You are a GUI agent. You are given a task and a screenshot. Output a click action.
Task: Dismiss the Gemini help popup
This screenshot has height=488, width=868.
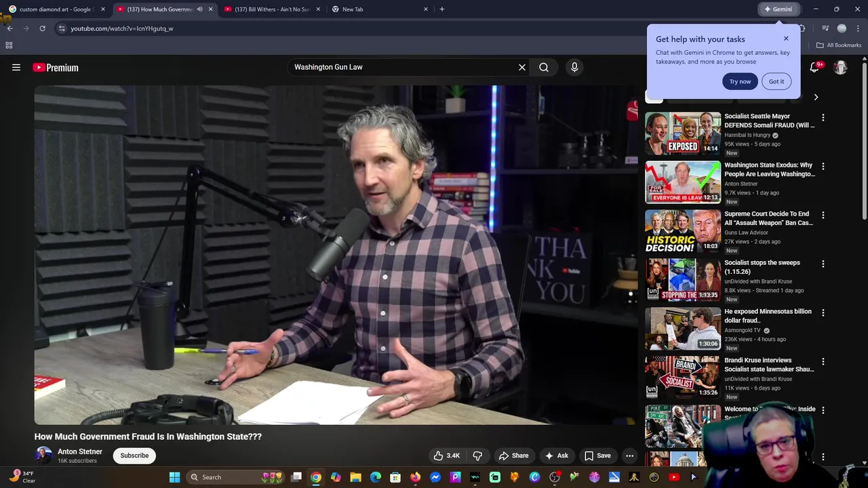(786, 39)
